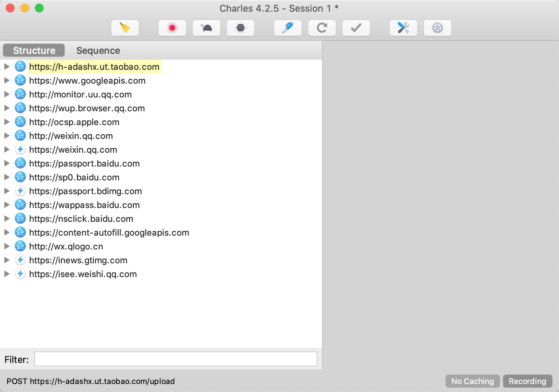The height and width of the screenshot is (392, 559).
Task: Select the https://inews.gtimg.com host entry
Action: 78,260
